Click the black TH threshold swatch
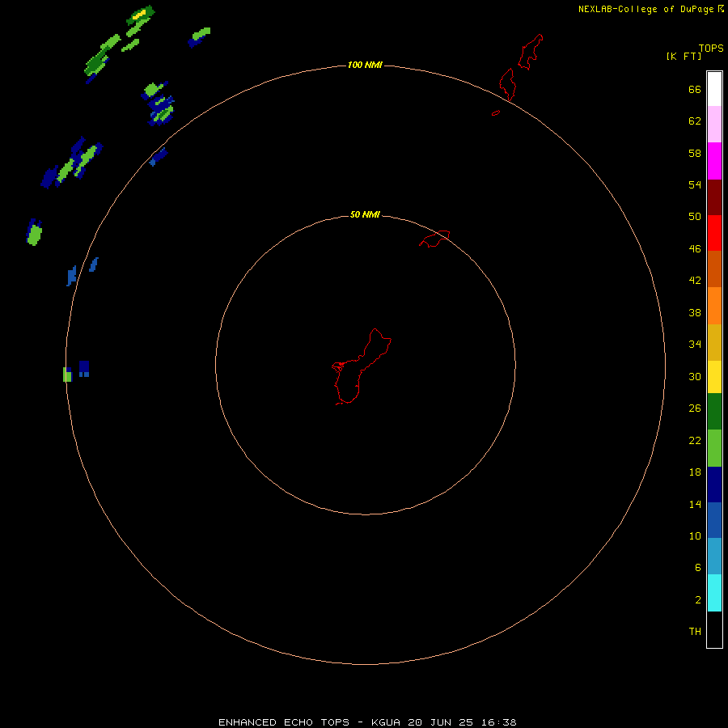The height and width of the screenshot is (728, 728). click(714, 629)
